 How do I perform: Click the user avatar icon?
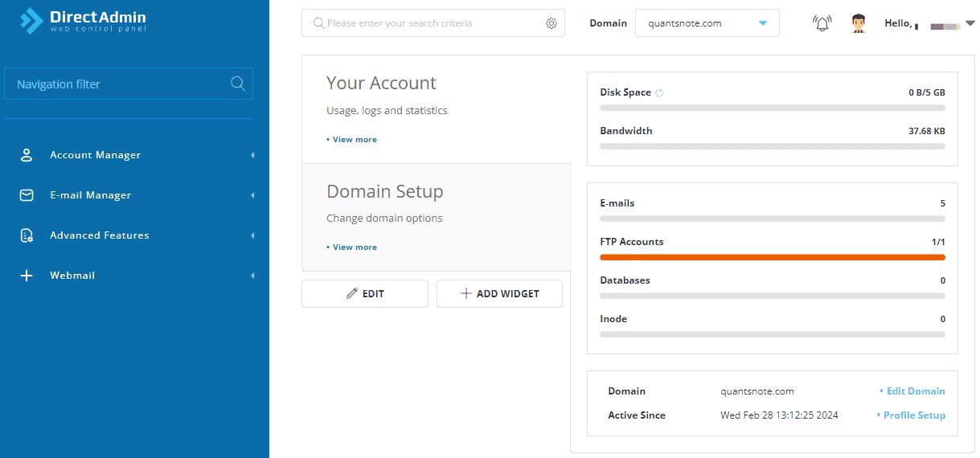click(858, 23)
